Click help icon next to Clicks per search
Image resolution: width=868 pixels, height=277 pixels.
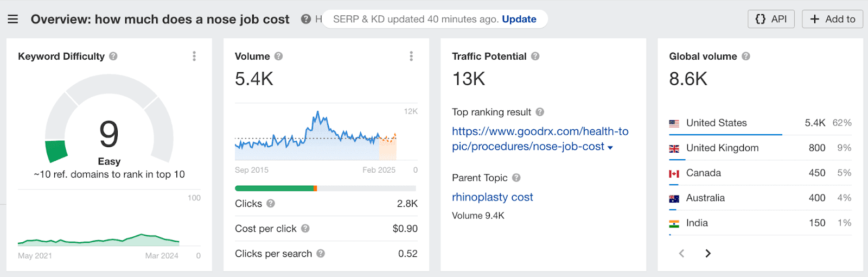tap(321, 254)
